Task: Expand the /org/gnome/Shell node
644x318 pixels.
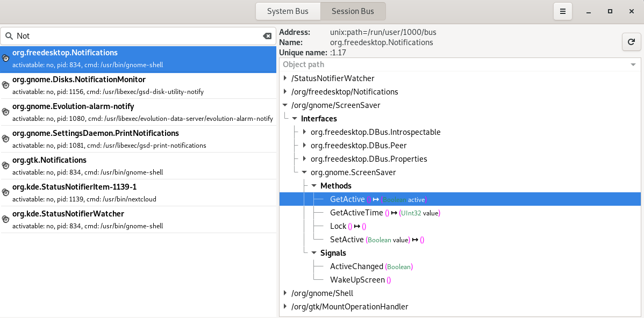Action: point(284,293)
